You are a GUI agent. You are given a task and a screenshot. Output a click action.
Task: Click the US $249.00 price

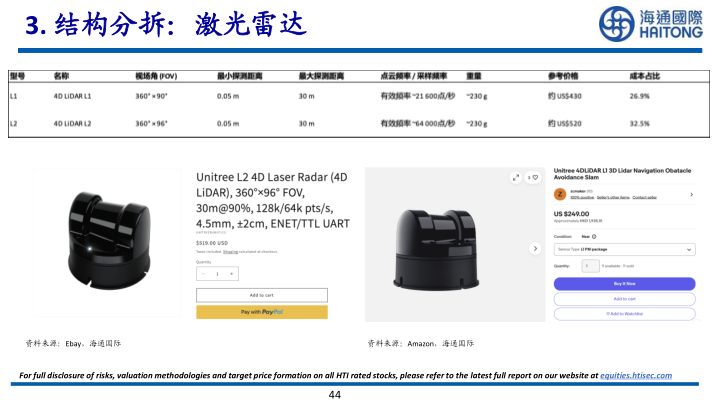tap(571, 214)
